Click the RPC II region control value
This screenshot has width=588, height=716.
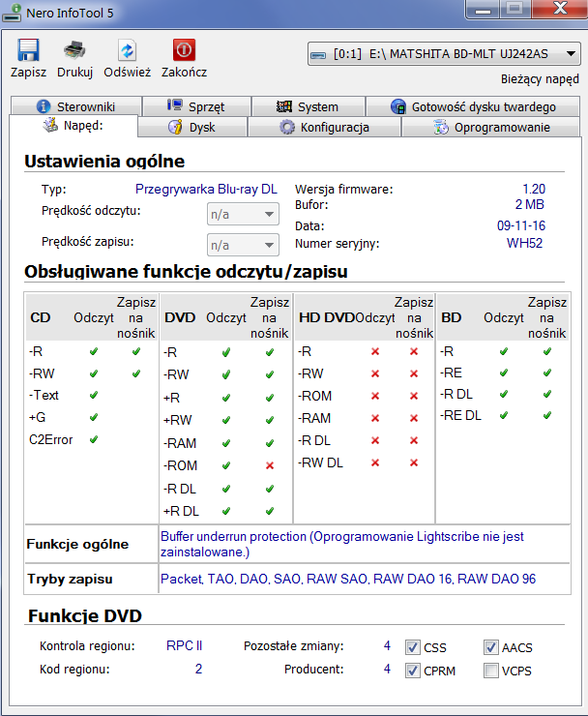[184, 645]
